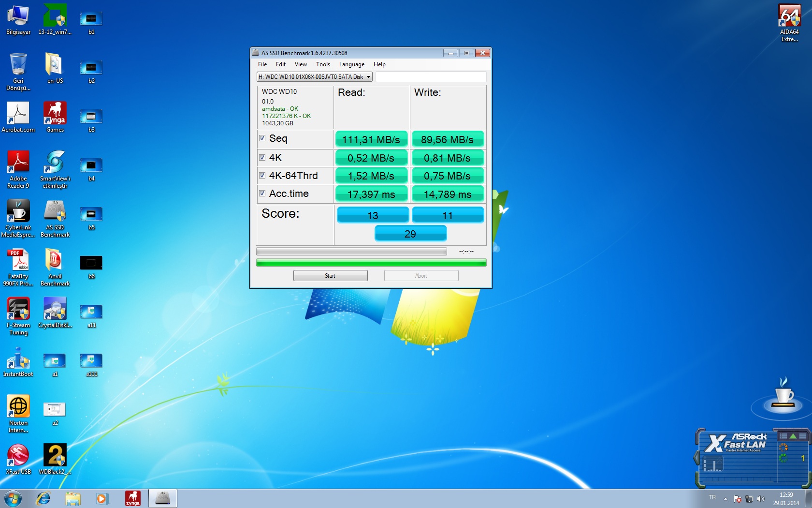Expand the drive selection dropdown
The image size is (812, 508).
click(368, 77)
